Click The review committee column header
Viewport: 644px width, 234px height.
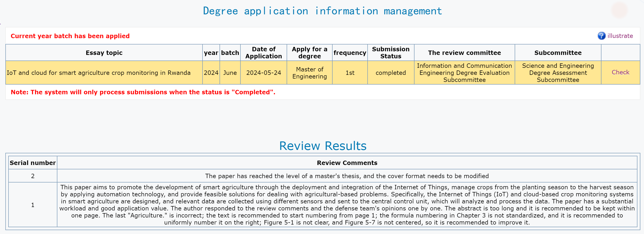[x=464, y=53]
